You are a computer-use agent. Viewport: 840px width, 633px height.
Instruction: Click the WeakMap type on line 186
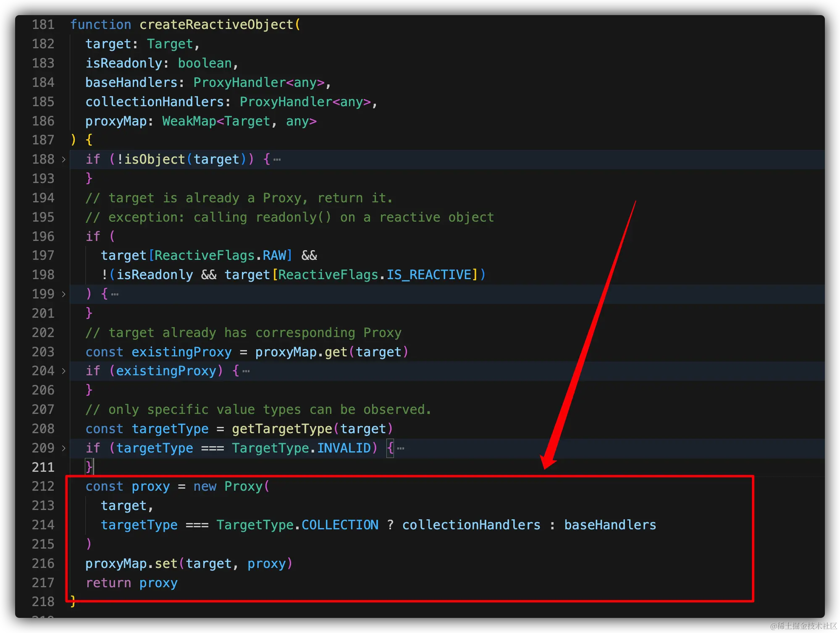pyautogui.click(x=189, y=121)
